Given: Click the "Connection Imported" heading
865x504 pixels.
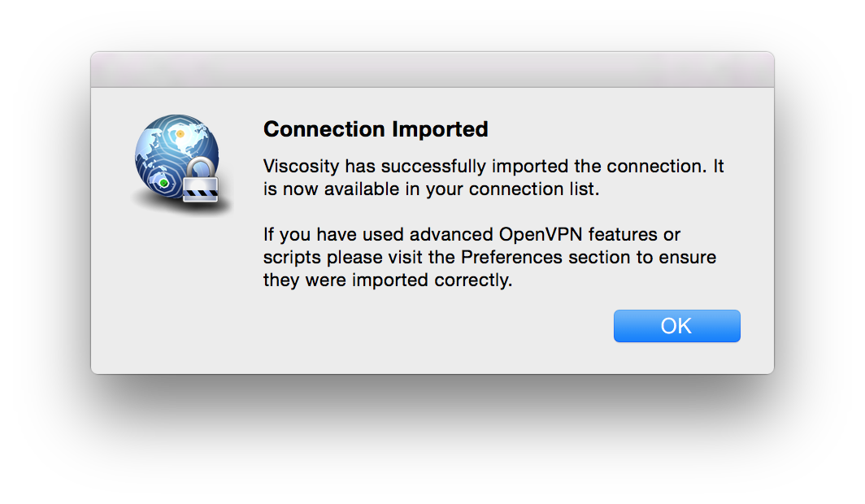Looking at the screenshot, I should tap(376, 129).
